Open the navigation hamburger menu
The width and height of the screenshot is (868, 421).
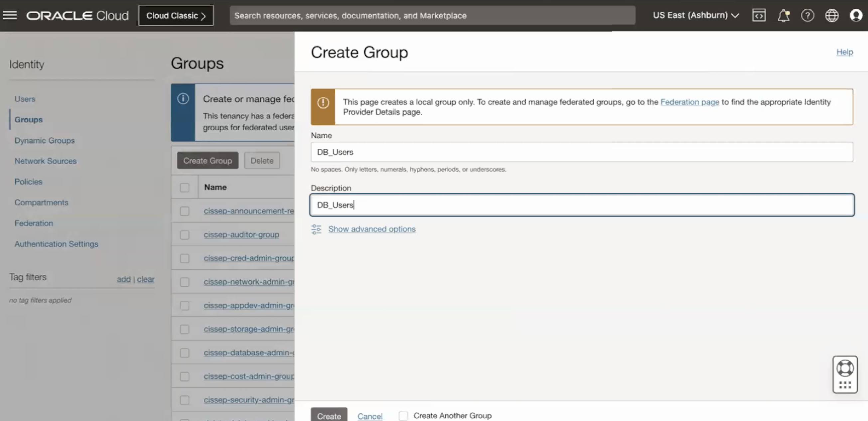(10, 15)
